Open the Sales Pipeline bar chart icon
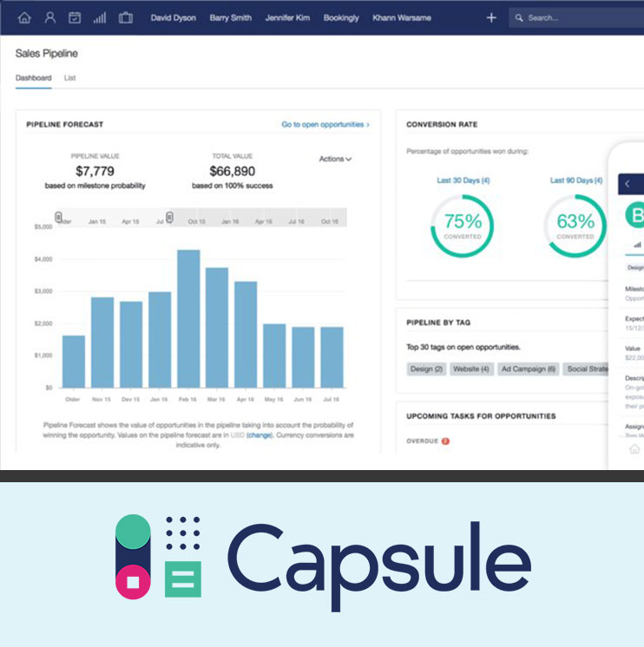The height and width of the screenshot is (647, 644). [100, 17]
